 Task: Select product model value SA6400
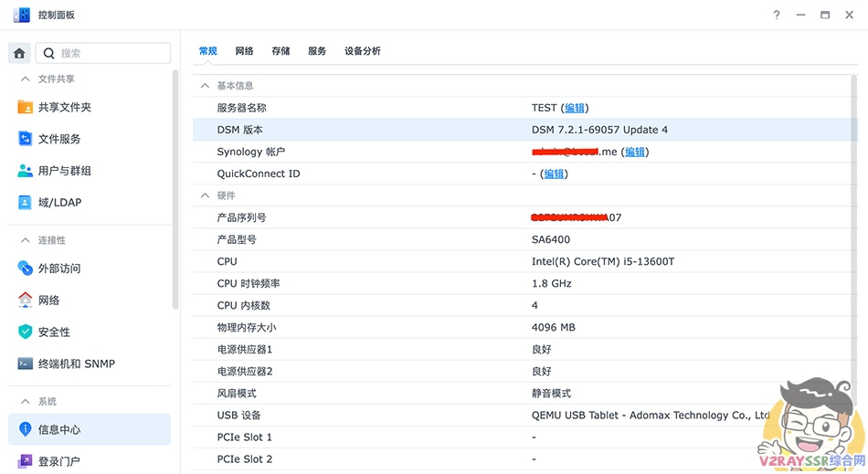click(551, 239)
